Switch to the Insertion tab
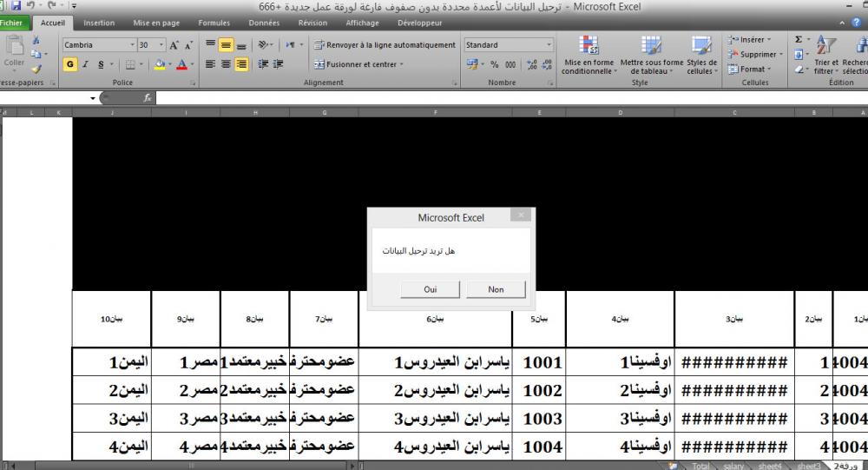 tap(99, 23)
